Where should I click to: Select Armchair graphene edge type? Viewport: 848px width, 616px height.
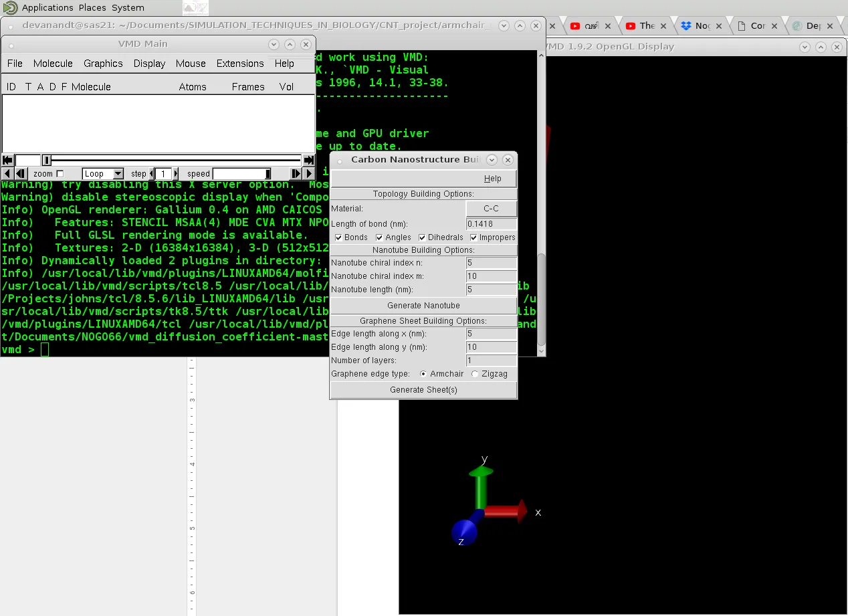coord(423,374)
